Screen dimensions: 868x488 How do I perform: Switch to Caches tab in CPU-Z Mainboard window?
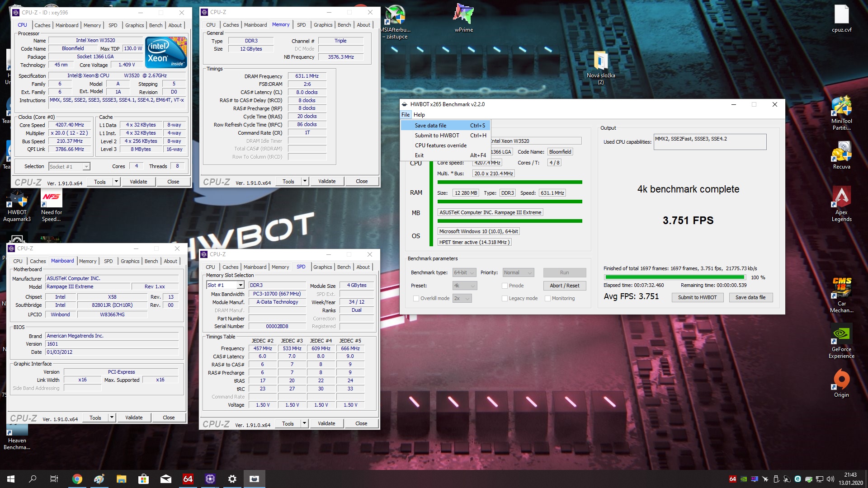38,261
